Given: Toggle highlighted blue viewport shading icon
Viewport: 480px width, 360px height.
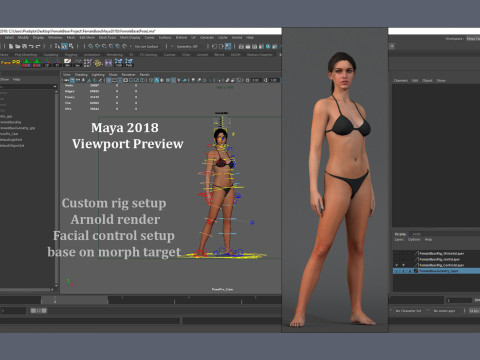Looking at the screenshot, I should tap(156, 80).
